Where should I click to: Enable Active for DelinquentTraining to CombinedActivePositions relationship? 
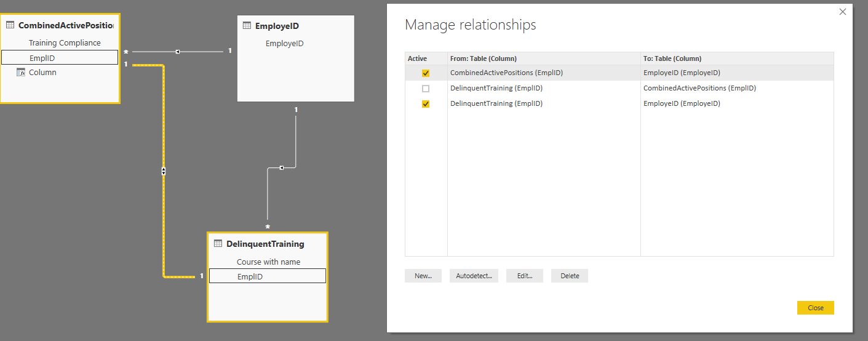point(426,89)
